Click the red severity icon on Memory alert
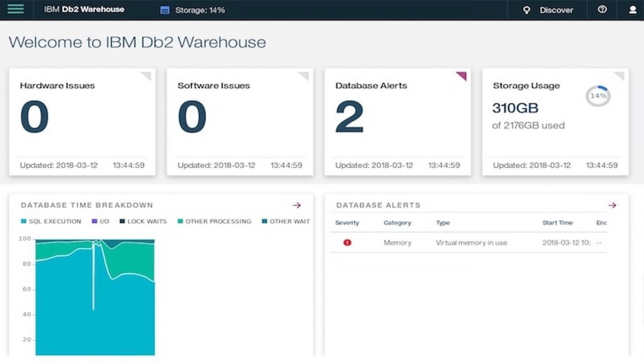The image size is (644, 362). (x=347, y=243)
